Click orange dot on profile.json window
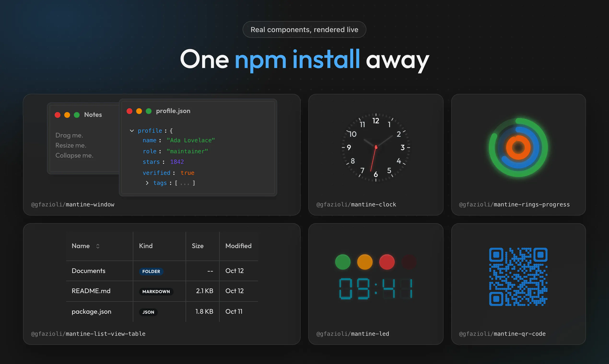Image resolution: width=609 pixels, height=364 pixels. click(139, 111)
